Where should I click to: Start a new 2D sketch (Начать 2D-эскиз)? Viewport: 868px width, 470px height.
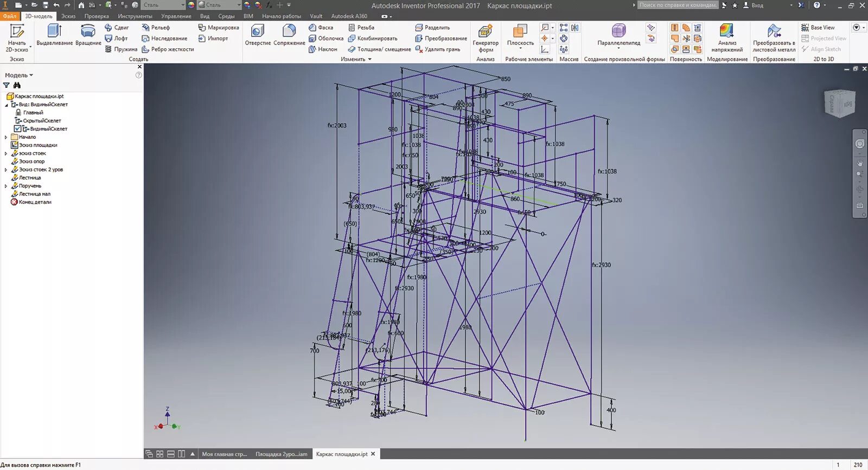coord(17,38)
